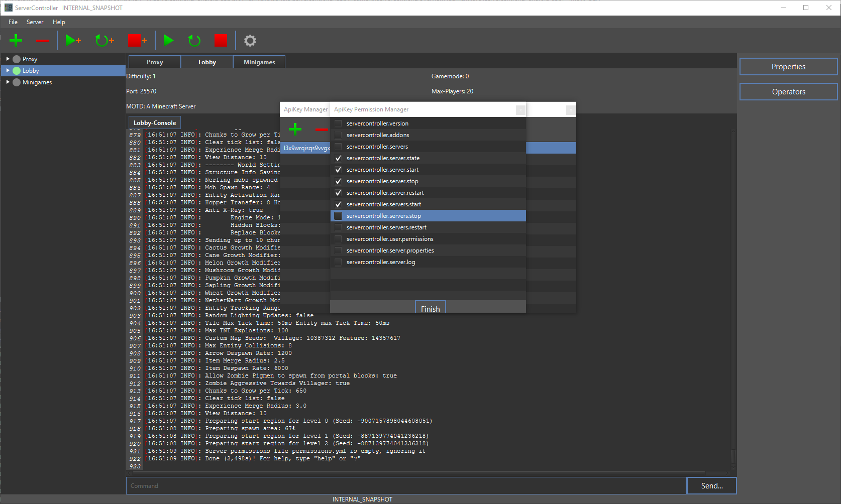Viewport: 841px width, 504px height.
Task: Enable servercontroller.addons permission
Action: 338,135
